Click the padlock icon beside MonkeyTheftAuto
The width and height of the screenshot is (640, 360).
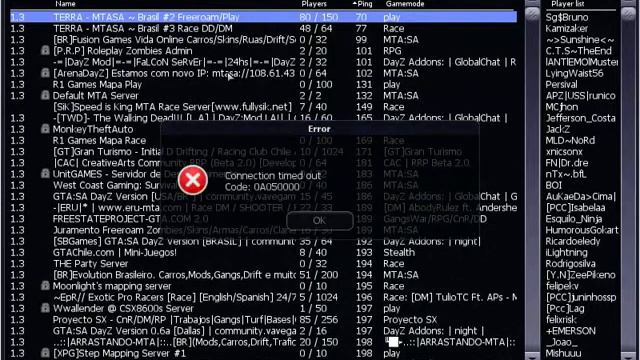point(45,129)
